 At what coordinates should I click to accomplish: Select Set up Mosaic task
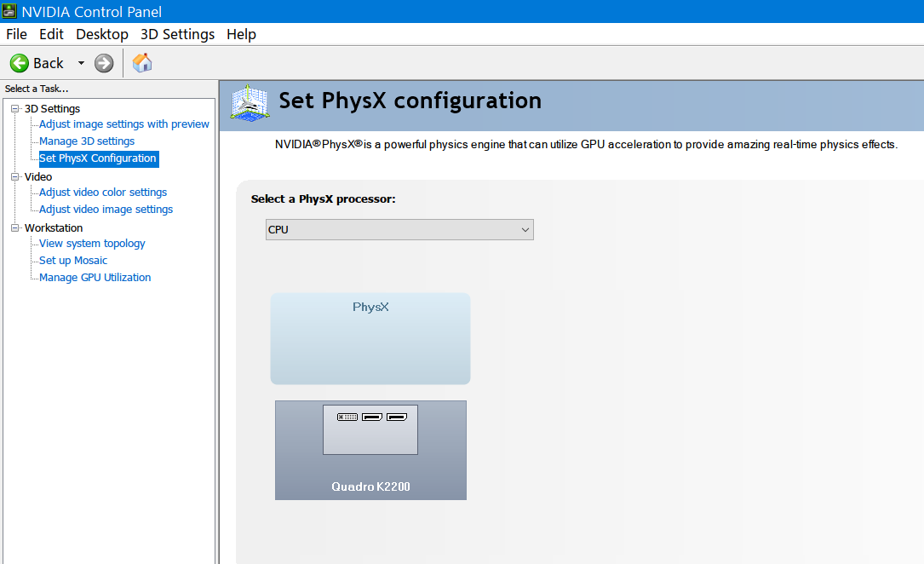(73, 261)
